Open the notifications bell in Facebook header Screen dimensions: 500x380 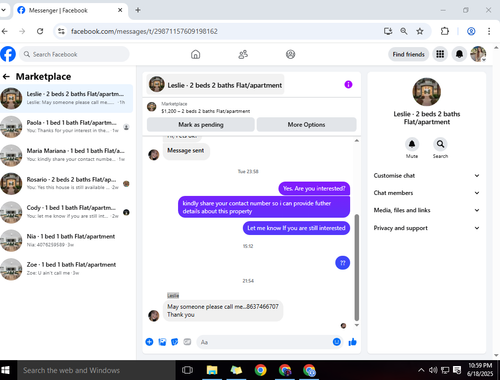click(x=459, y=54)
